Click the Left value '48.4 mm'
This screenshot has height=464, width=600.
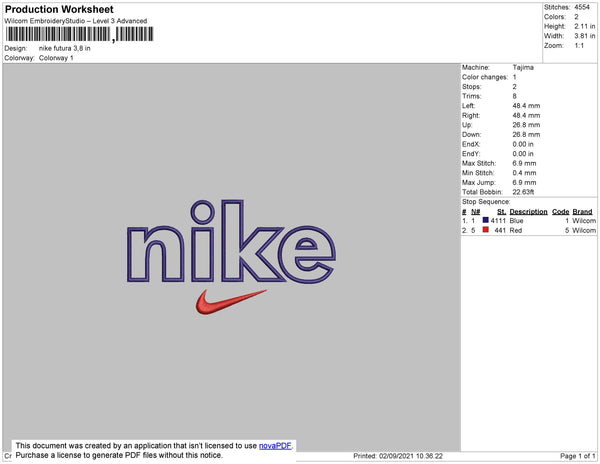[526, 106]
